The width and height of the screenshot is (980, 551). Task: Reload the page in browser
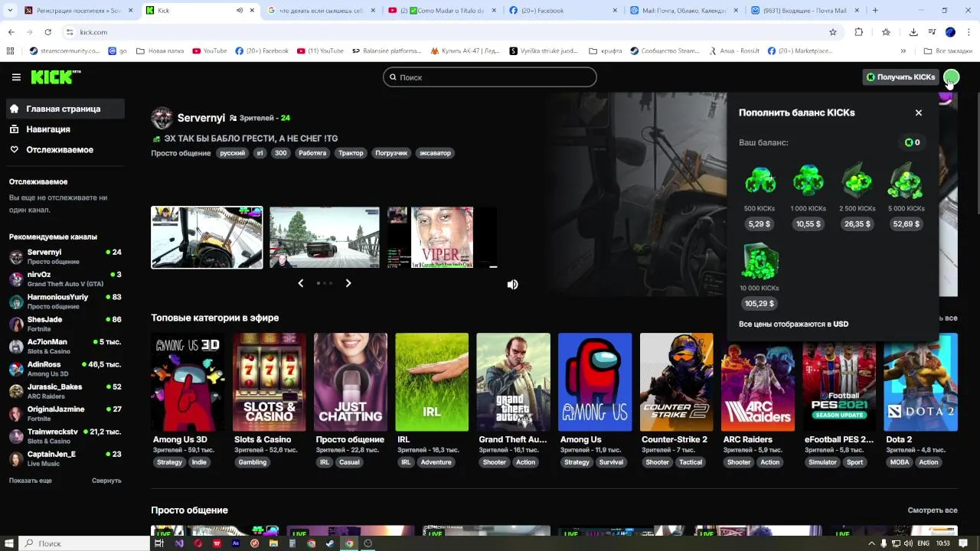pos(47,32)
